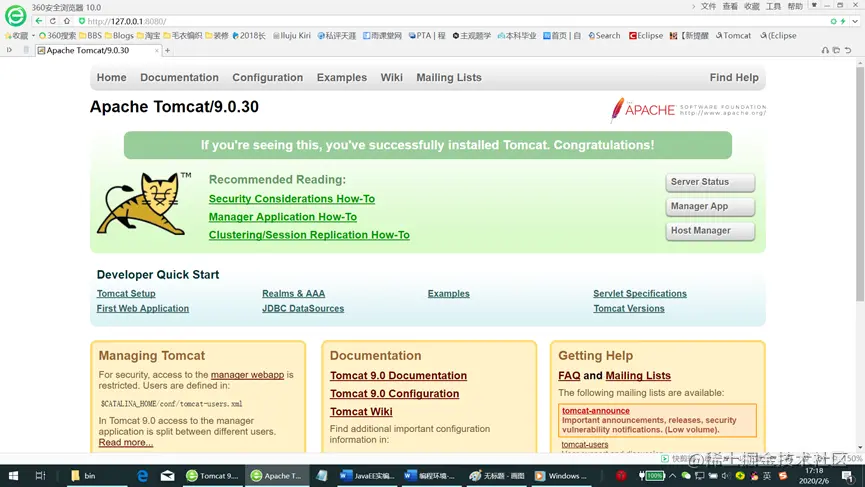Open the BBS bookmark folder
The image size is (865, 487).
pos(90,35)
